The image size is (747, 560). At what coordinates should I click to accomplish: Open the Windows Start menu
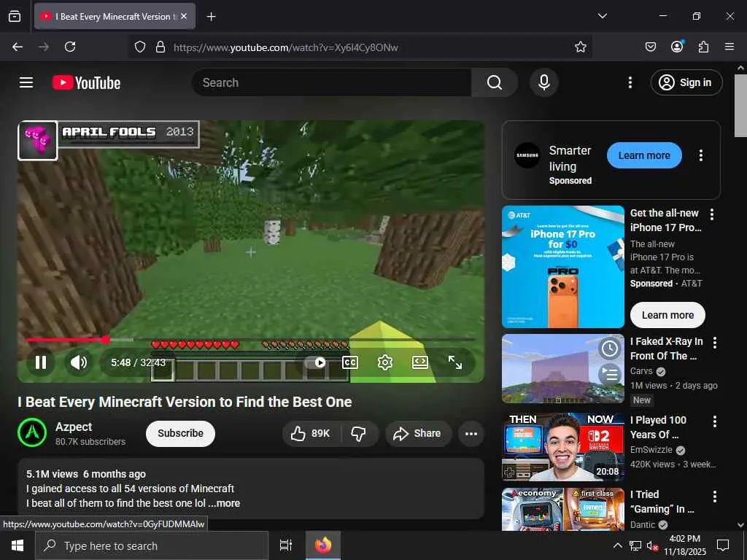(x=18, y=545)
